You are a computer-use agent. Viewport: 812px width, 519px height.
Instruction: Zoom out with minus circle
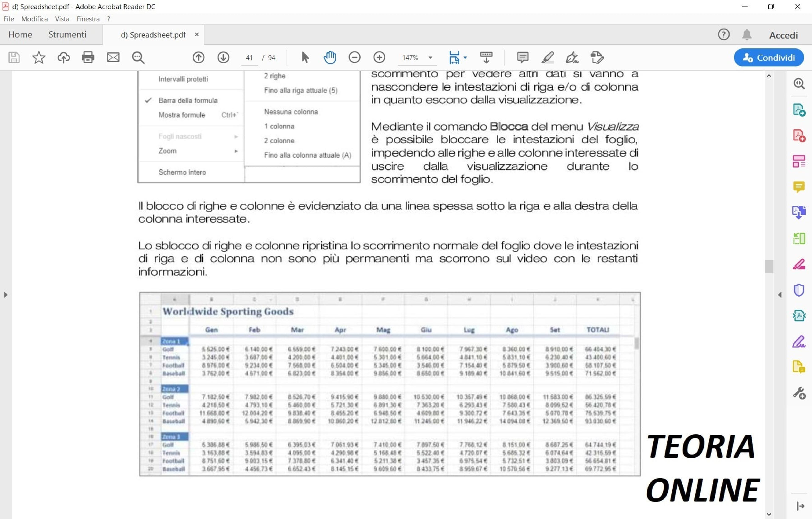(354, 57)
